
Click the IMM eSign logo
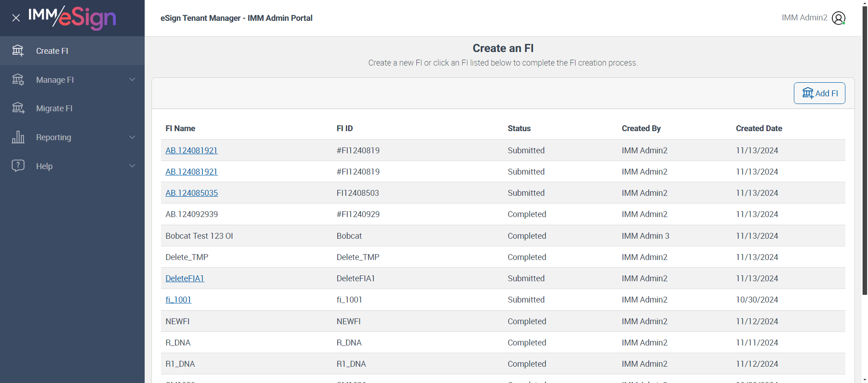pyautogui.click(x=72, y=18)
